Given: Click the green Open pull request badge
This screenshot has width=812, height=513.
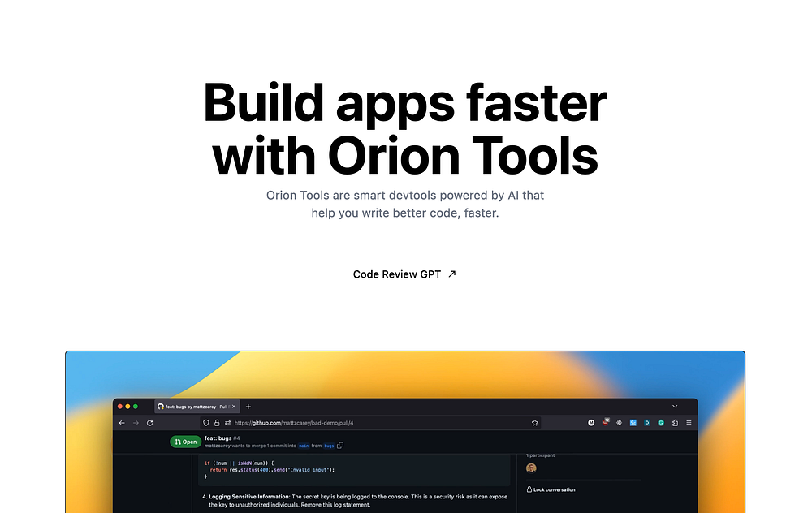Looking at the screenshot, I should click(185, 442).
